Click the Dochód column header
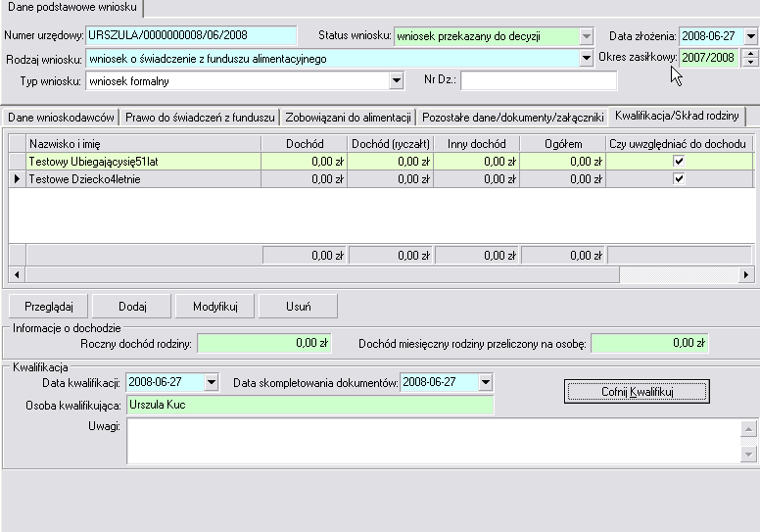The height and width of the screenshot is (532, 760). click(305, 144)
